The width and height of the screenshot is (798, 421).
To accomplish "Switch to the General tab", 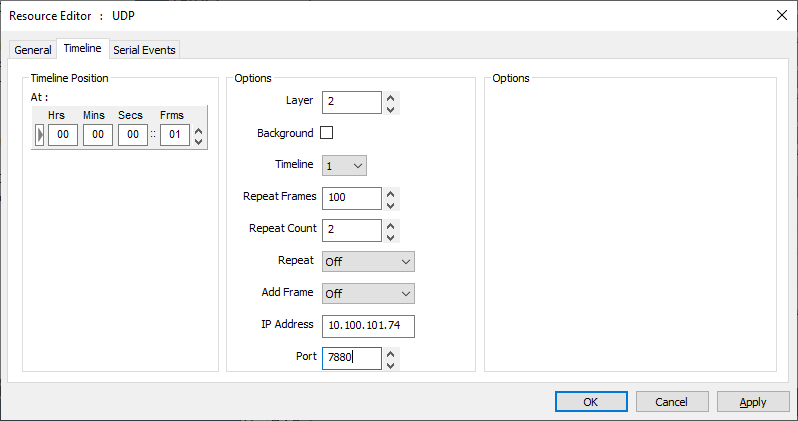I will pos(33,50).
